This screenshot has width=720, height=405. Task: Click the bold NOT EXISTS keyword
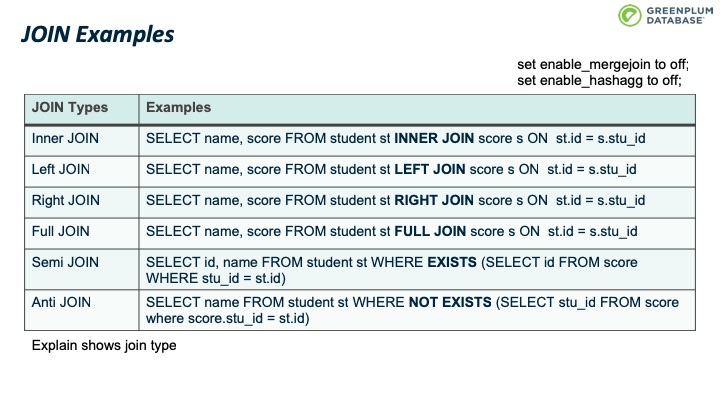pos(450,302)
